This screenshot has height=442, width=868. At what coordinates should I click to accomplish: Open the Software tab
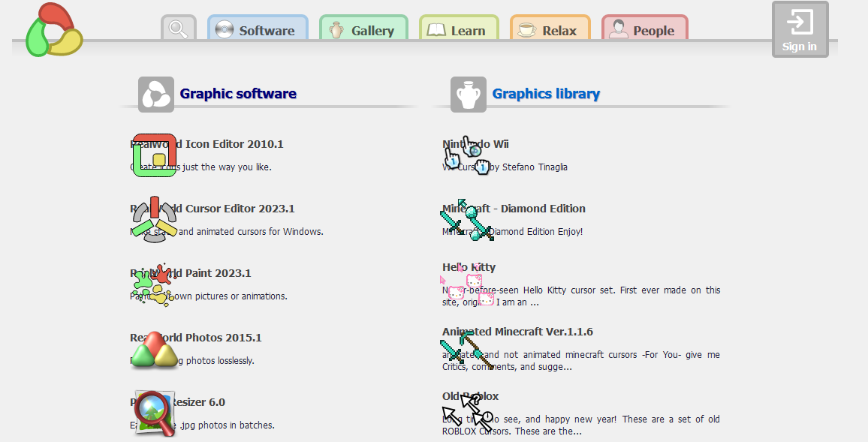tap(258, 28)
